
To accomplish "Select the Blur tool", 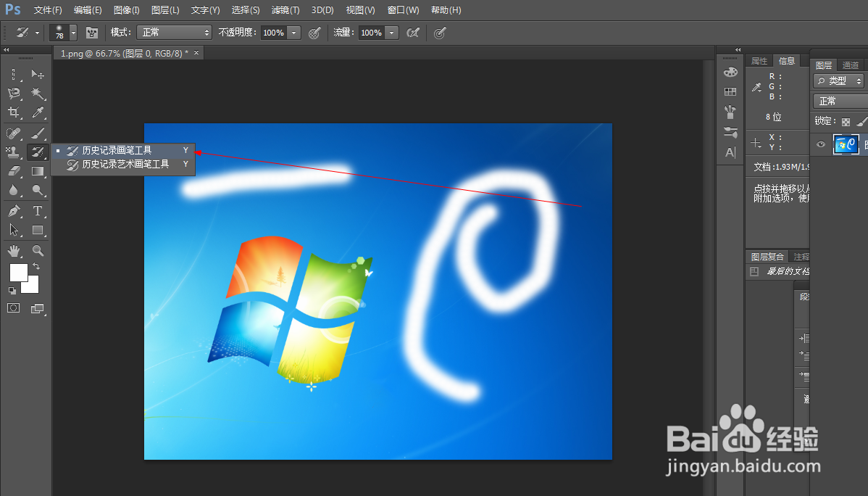I will pyautogui.click(x=14, y=191).
